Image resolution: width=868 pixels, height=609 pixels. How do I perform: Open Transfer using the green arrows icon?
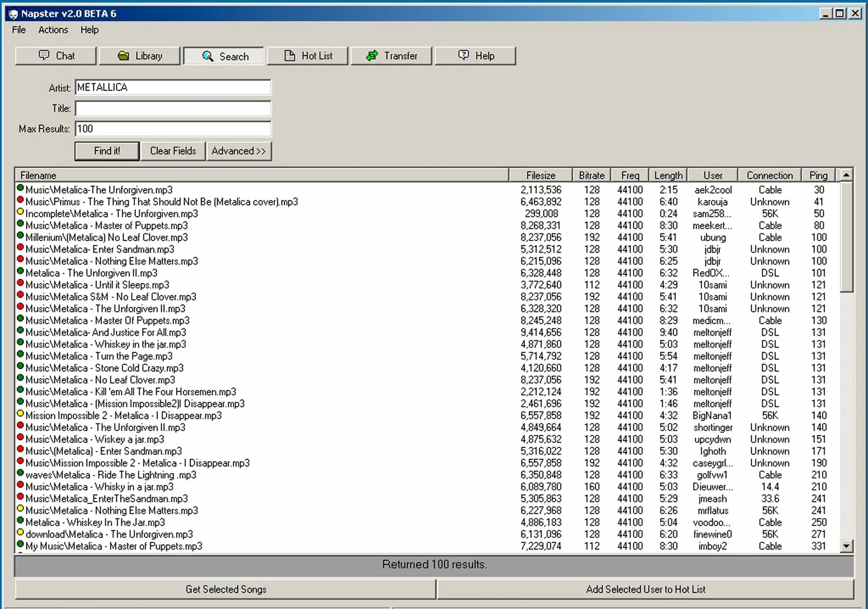coord(372,56)
